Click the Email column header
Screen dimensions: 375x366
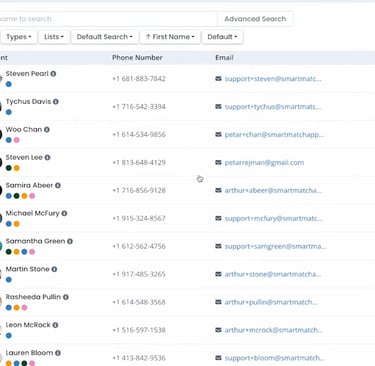click(224, 58)
